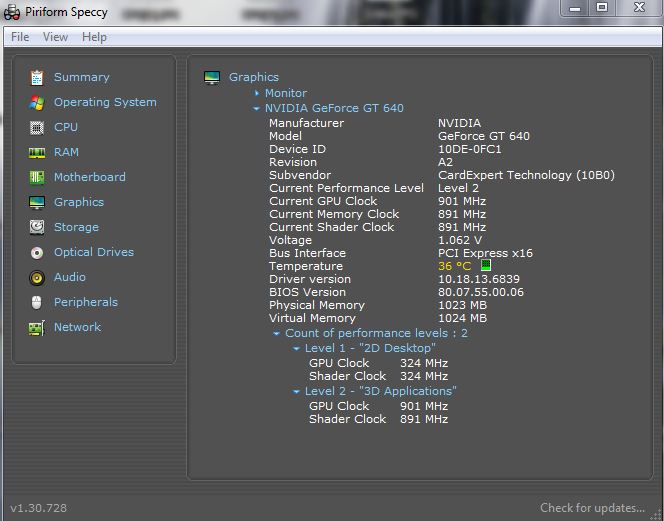664x521 pixels.
Task: Click Level 1 "2D Desktop" label
Action: click(x=370, y=348)
